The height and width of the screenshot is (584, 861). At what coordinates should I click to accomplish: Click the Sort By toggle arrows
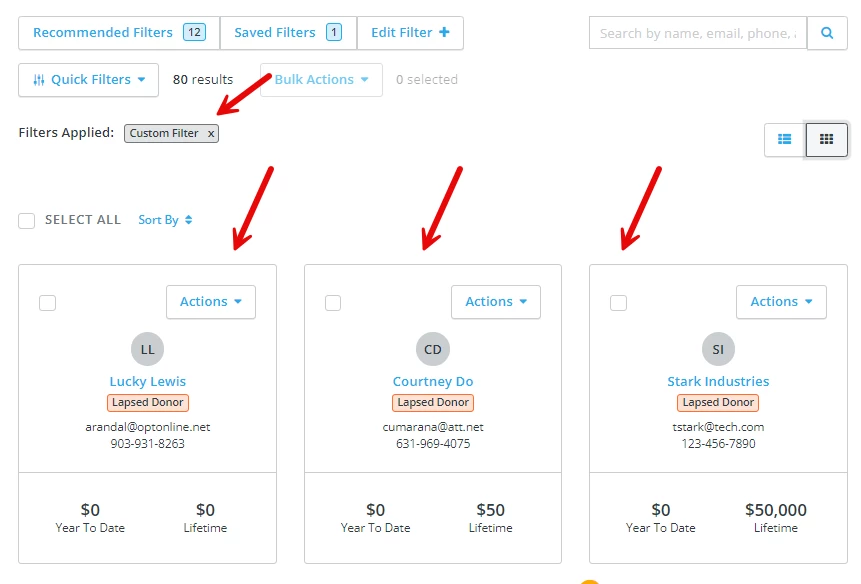pyautogui.click(x=190, y=220)
